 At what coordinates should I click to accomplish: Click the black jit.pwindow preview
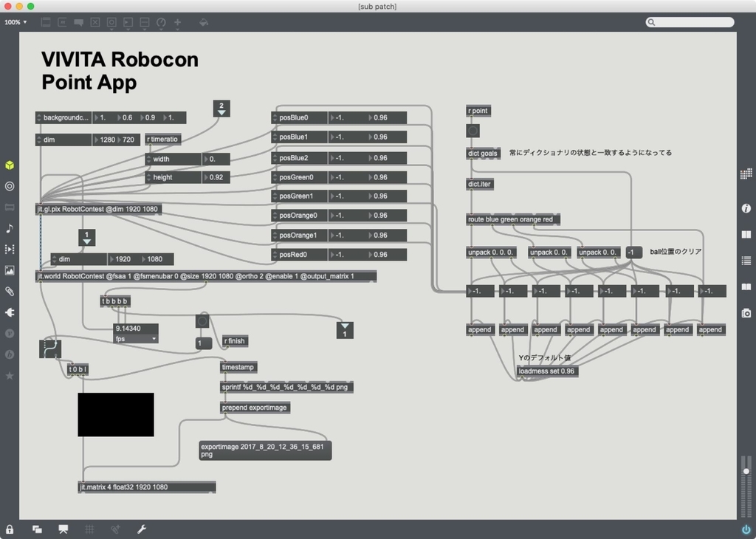(x=116, y=415)
